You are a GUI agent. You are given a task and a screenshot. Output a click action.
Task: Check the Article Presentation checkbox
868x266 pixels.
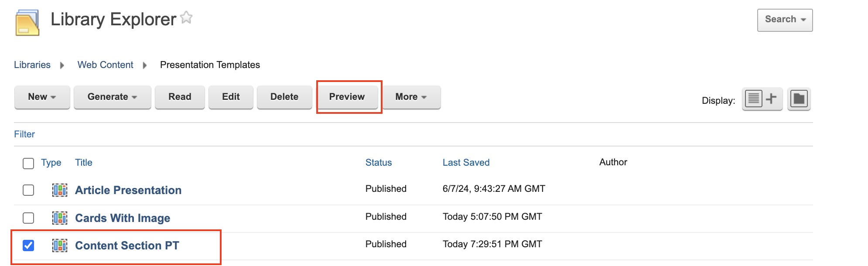[28, 190]
